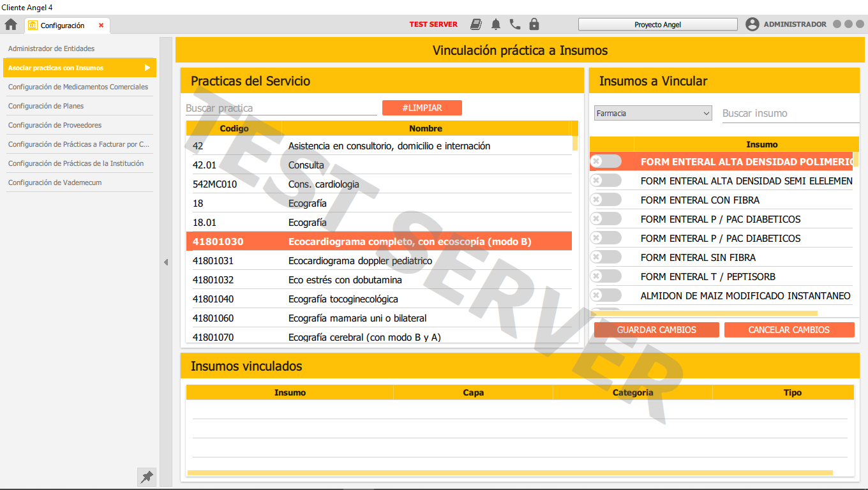Image resolution: width=868 pixels, height=490 pixels.
Task: Toggle off FORM ENTERAL CON FIBRA
Action: point(606,199)
